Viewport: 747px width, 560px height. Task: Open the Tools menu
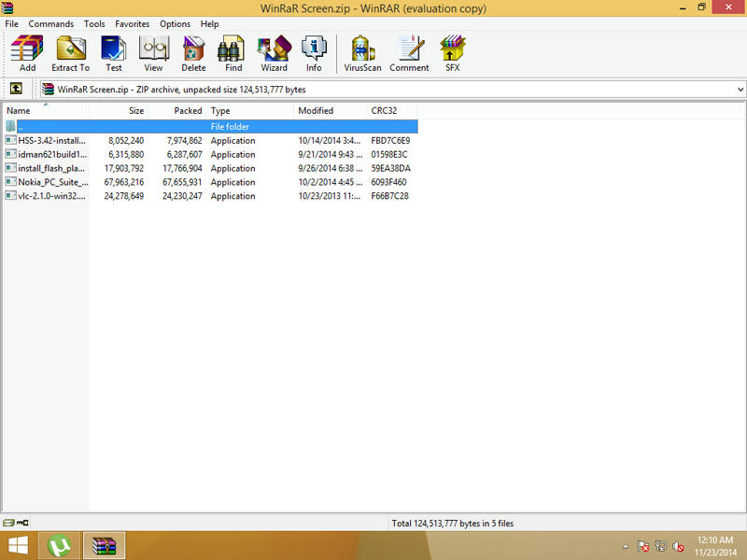click(x=94, y=24)
